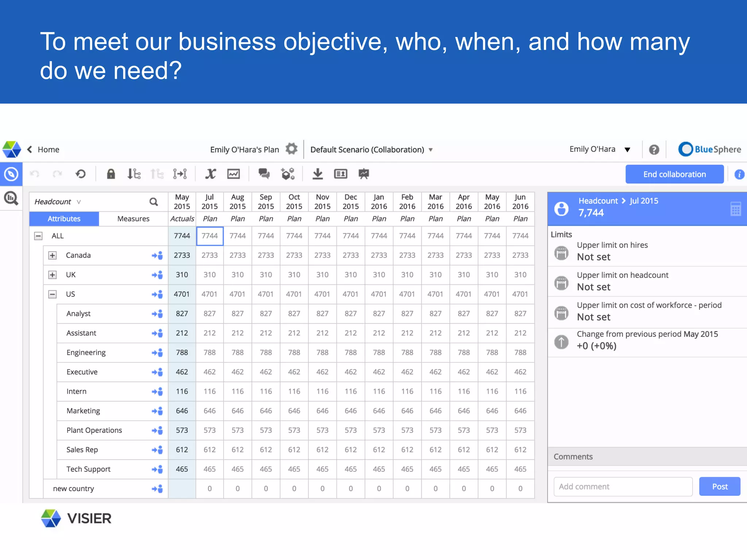Select the planning compass sidebar icon
Image resolution: width=747 pixels, height=560 pixels.
point(11,174)
